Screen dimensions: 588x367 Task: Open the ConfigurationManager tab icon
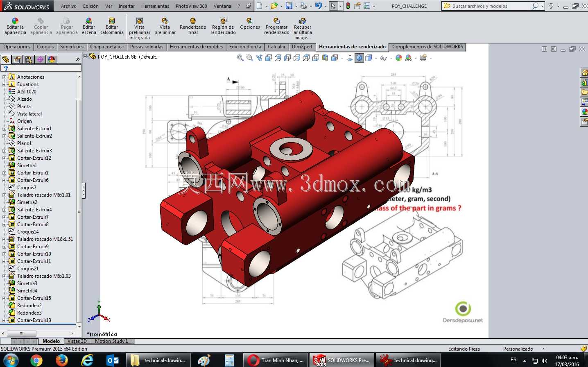point(29,59)
